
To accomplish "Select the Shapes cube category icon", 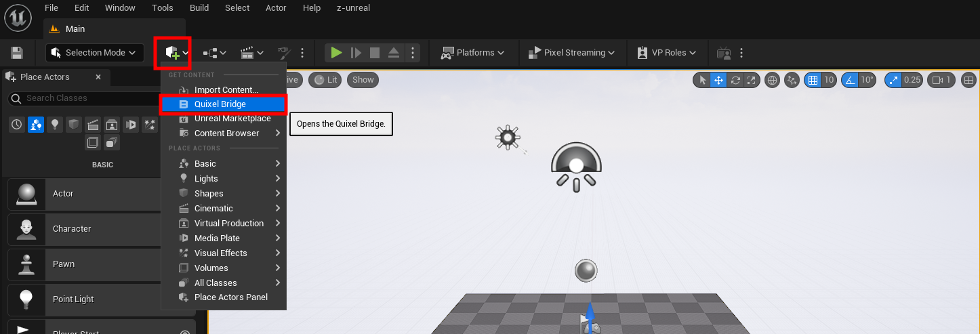I will (74, 125).
